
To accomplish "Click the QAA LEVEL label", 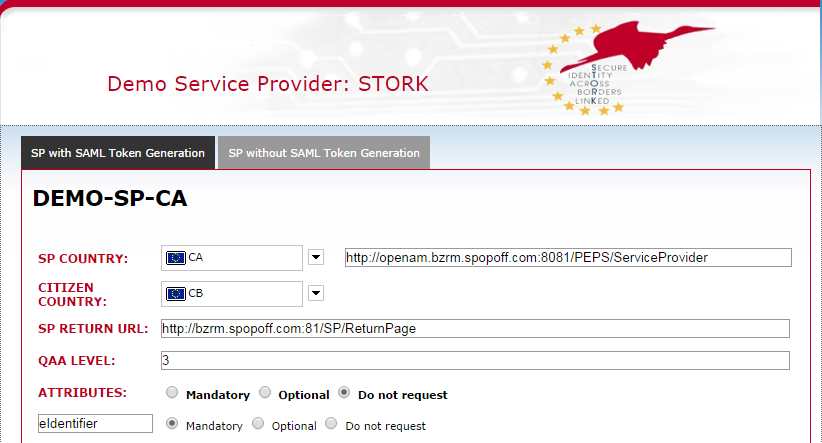I will tap(77, 361).
